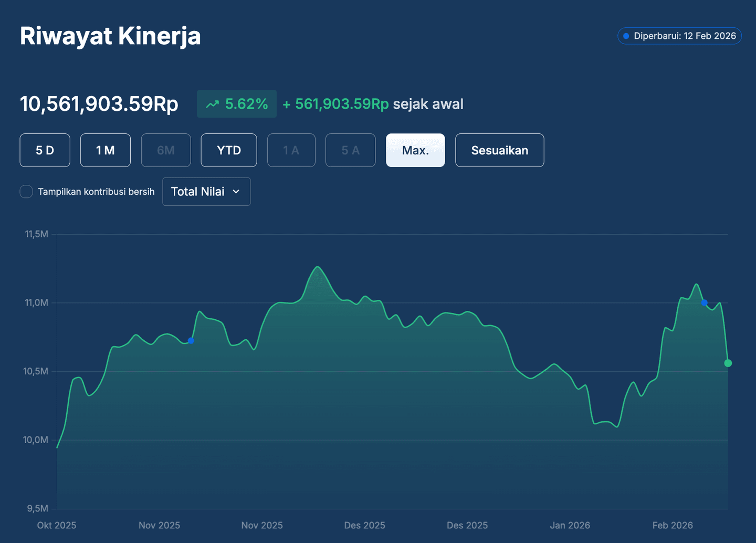Pick the 1 A time range
Viewport: 756px width, 543px height.
(x=291, y=150)
